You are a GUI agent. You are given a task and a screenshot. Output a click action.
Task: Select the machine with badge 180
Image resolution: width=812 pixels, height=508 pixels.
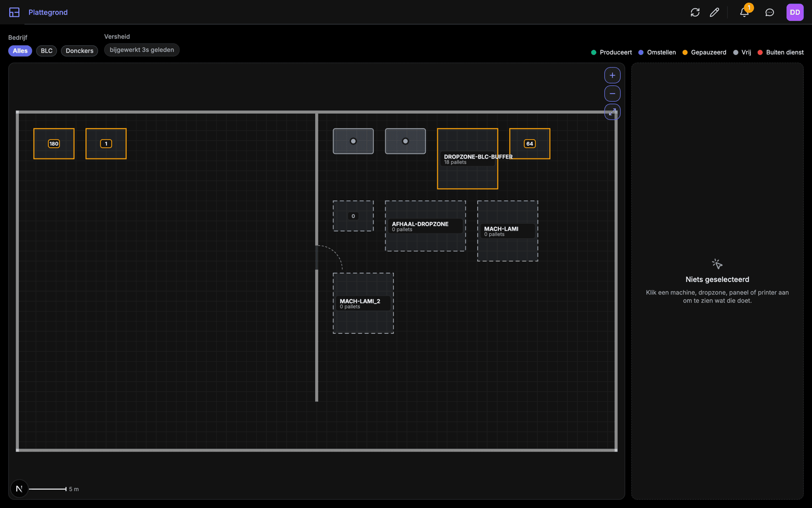click(54, 144)
